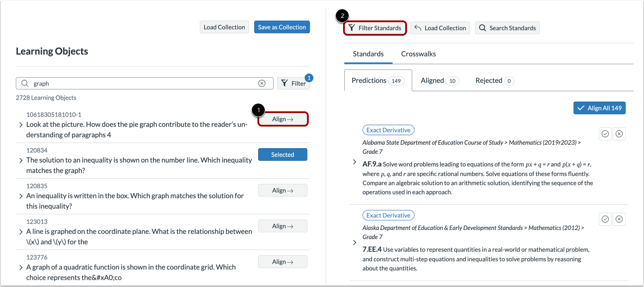Open the Aligned tab
Viewport: 644px width, 287px height.
point(440,80)
